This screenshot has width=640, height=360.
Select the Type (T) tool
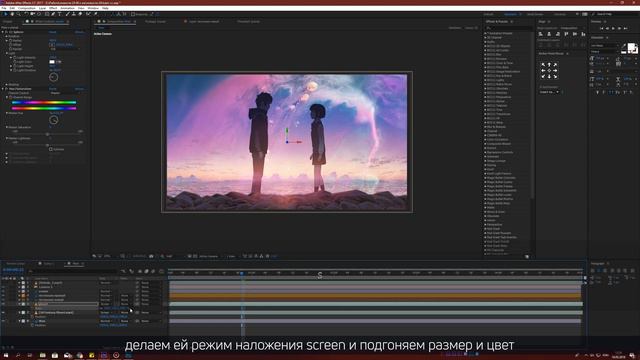(x=60, y=14)
